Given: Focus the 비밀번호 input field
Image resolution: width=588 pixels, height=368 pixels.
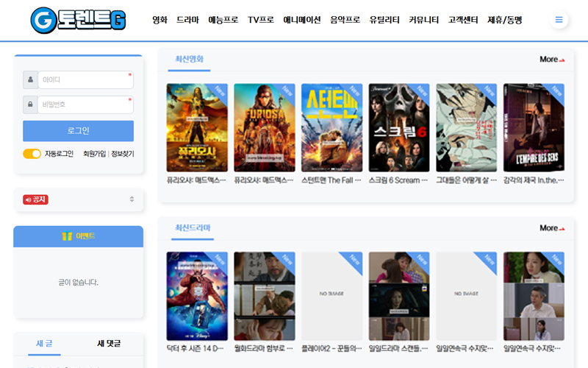Looking at the screenshot, I should point(85,105).
